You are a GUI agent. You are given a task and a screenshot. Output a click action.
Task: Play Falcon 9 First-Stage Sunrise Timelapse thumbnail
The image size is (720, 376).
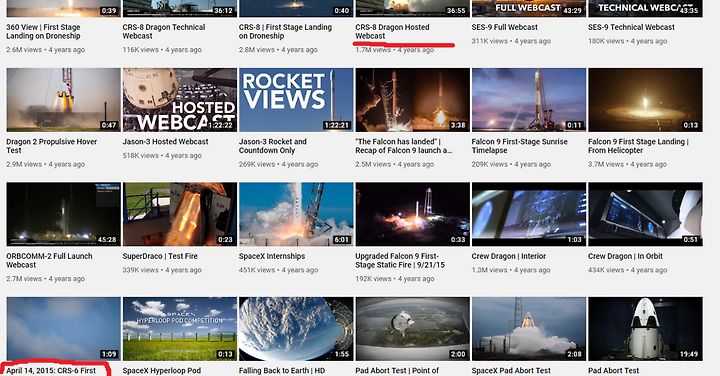pos(529,100)
